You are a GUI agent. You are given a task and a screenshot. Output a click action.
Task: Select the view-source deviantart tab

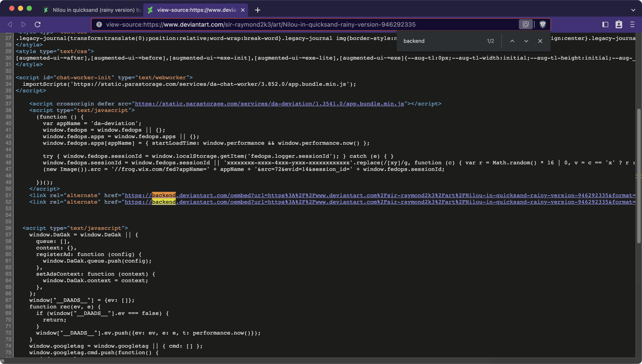tap(196, 10)
